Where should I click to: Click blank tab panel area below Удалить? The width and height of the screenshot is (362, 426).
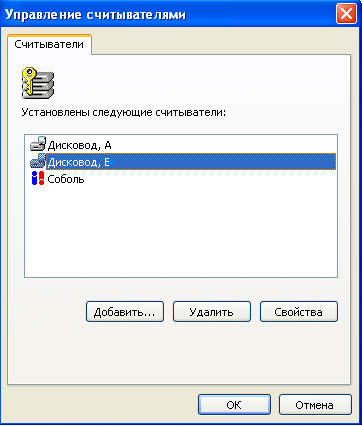212,353
